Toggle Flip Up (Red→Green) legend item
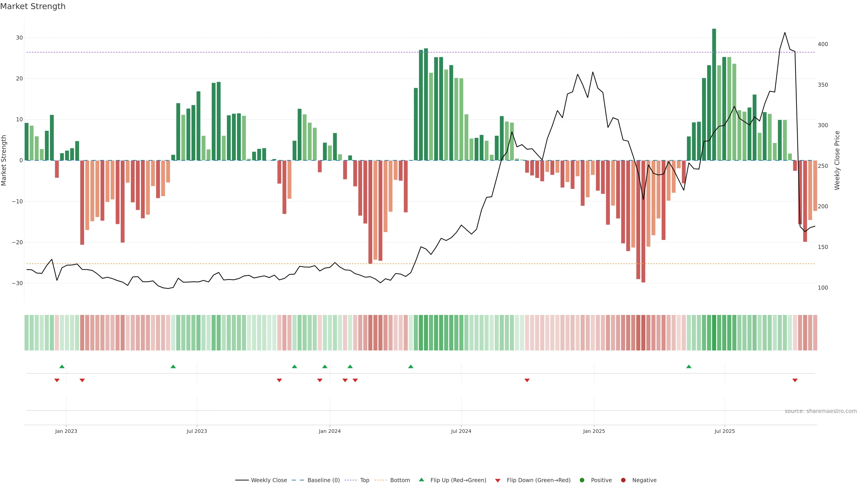Screen dimensions: 868x488 pos(458,480)
